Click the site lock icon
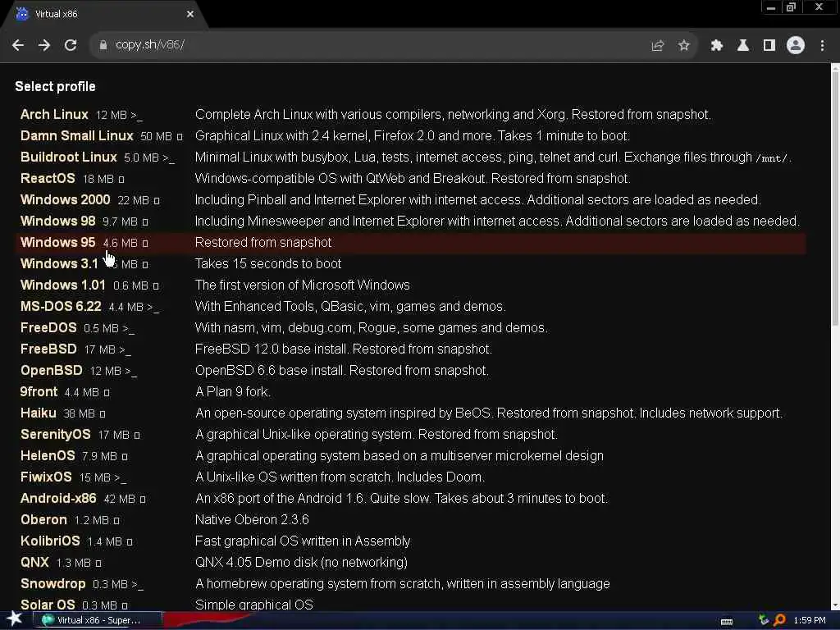This screenshot has height=630, width=840. [x=103, y=46]
